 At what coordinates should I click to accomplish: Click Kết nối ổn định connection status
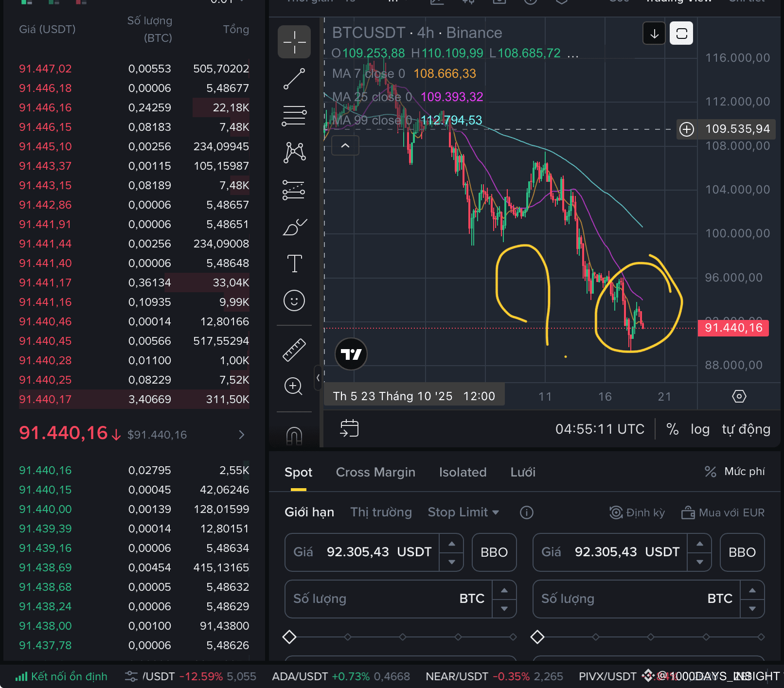point(61,676)
